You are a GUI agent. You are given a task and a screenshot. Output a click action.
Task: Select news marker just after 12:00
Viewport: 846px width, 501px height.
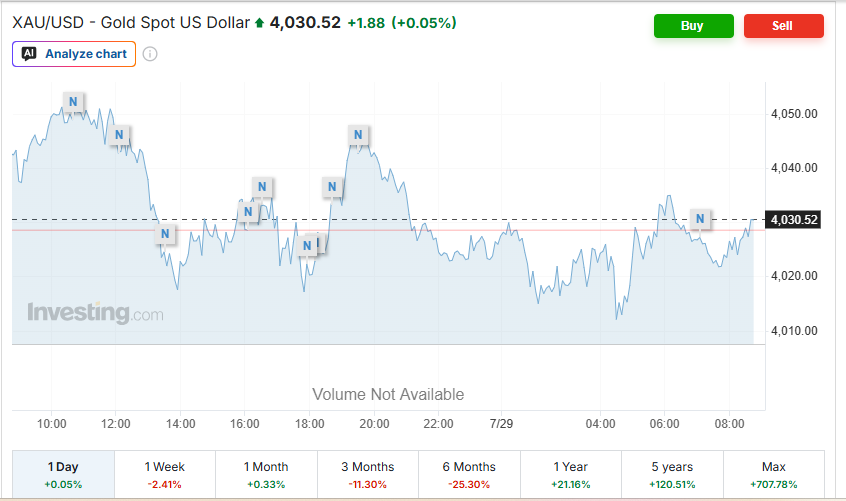(x=119, y=135)
